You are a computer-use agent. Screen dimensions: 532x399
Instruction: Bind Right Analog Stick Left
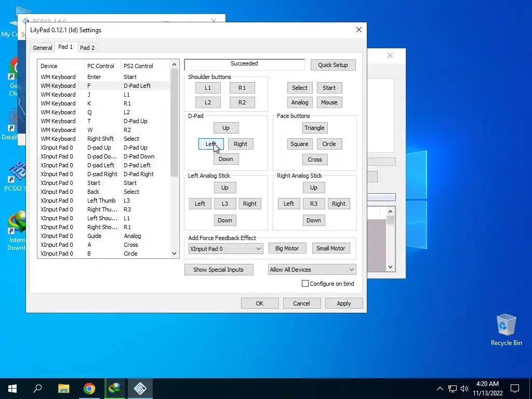(x=289, y=204)
